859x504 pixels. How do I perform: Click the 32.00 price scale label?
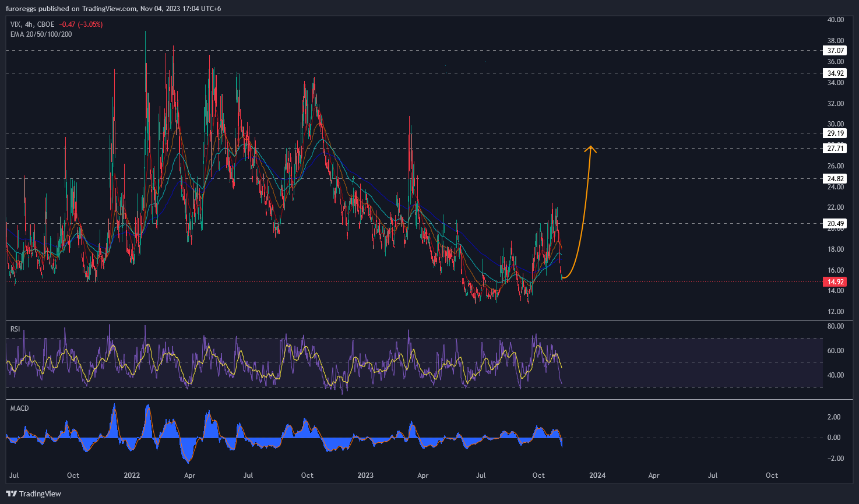point(836,104)
